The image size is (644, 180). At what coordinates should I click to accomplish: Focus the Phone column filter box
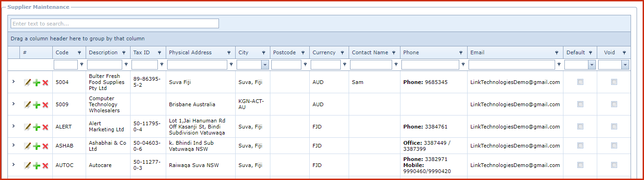tap(430, 65)
